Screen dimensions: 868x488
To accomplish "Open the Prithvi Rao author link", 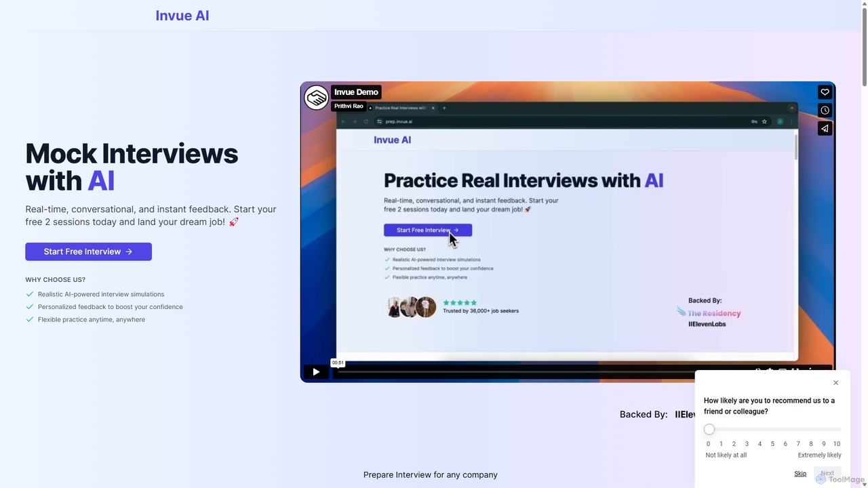I will (x=349, y=106).
